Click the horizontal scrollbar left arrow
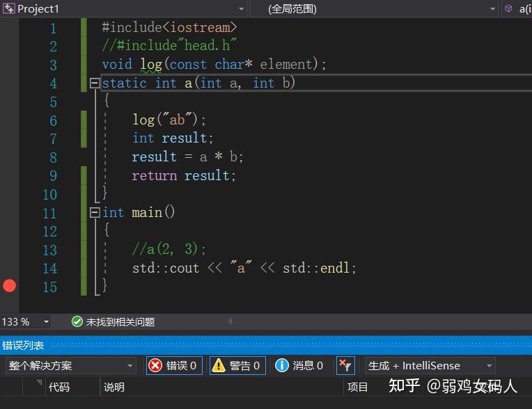Screen dimensions: 532x409 (x=230, y=321)
